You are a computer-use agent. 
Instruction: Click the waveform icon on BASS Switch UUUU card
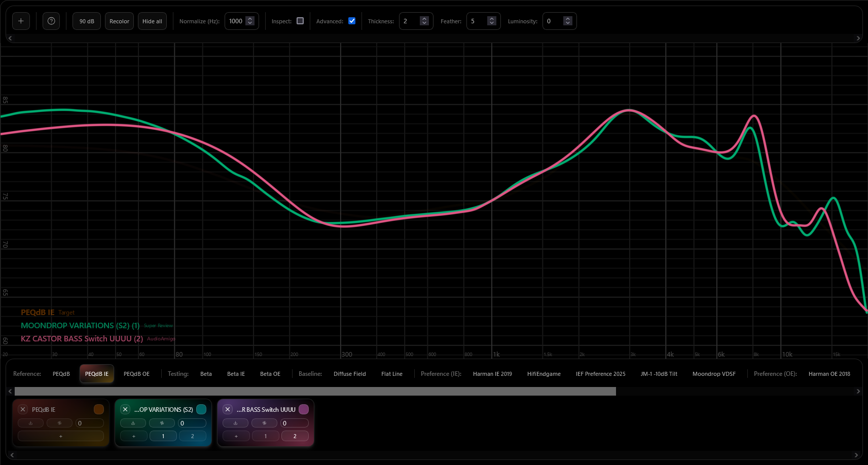click(x=264, y=423)
